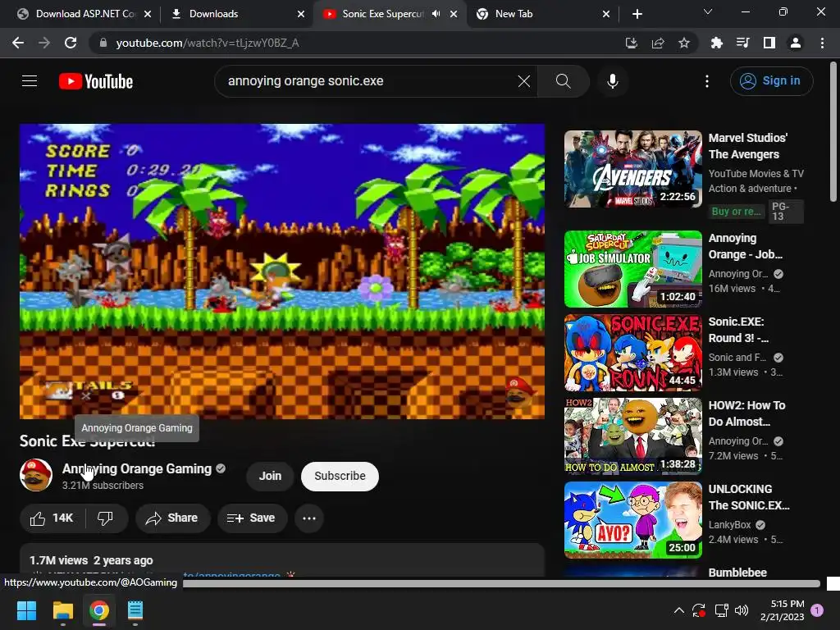The height and width of the screenshot is (630, 840).
Task: Open Annoying Orange Gaming channel avatar
Action: [x=36, y=475]
